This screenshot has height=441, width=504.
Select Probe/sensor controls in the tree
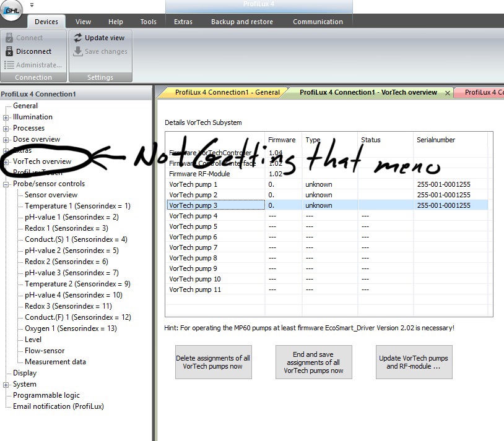point(49,184)
